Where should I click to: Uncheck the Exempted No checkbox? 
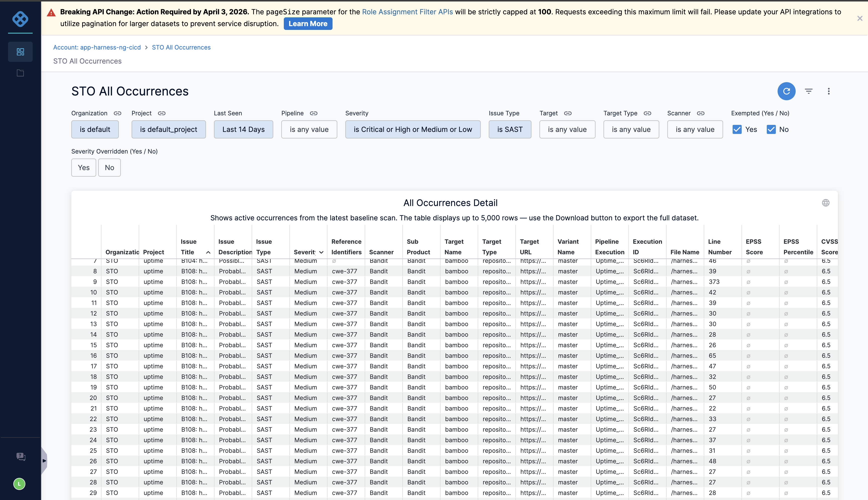pyautogui.click(x=771, y=129)
